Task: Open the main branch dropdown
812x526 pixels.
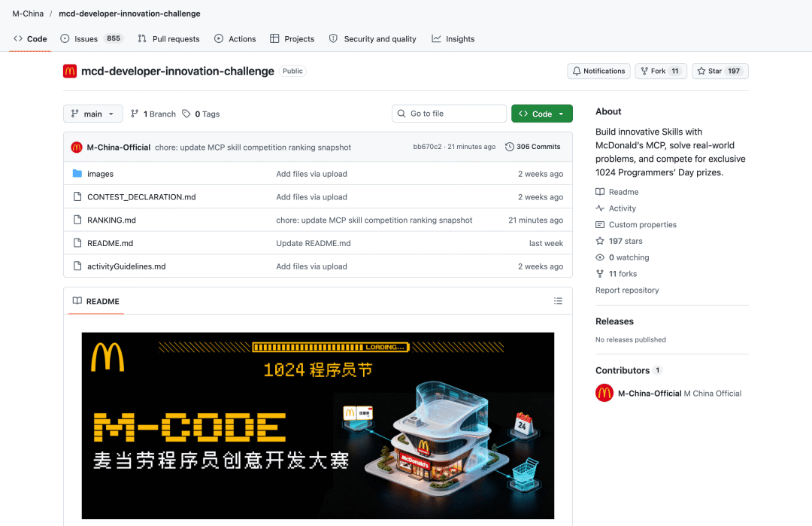Action: 92,114
